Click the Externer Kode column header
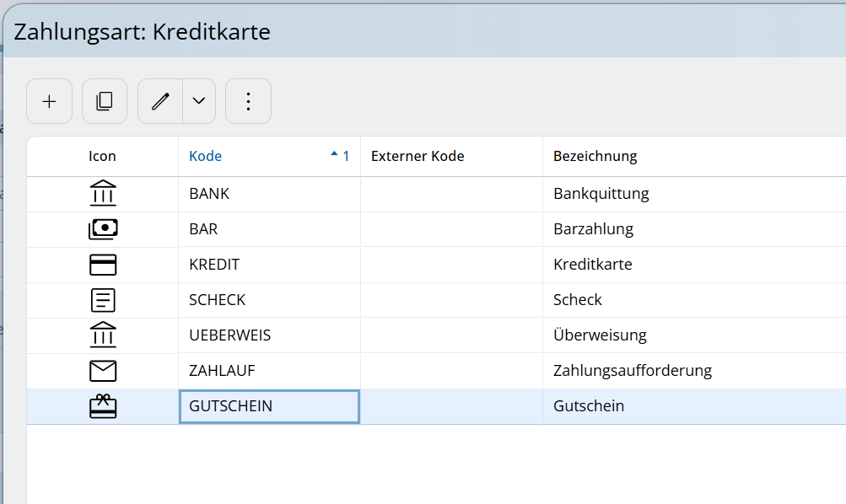 point(418,156)
